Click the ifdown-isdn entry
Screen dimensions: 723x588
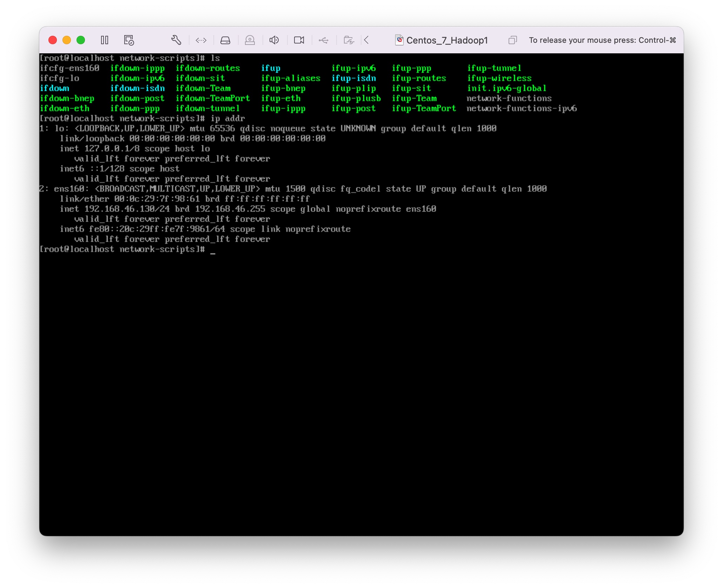(x=138, y=88)
